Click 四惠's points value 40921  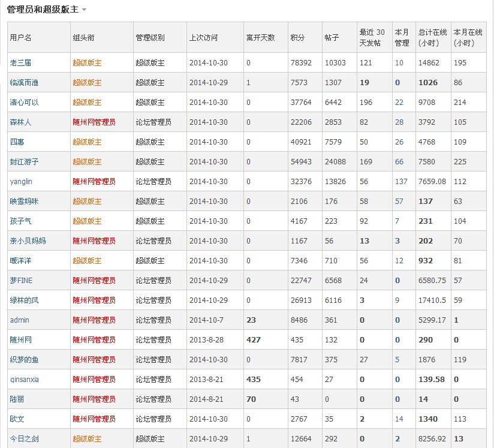click(x=301, y=142)
